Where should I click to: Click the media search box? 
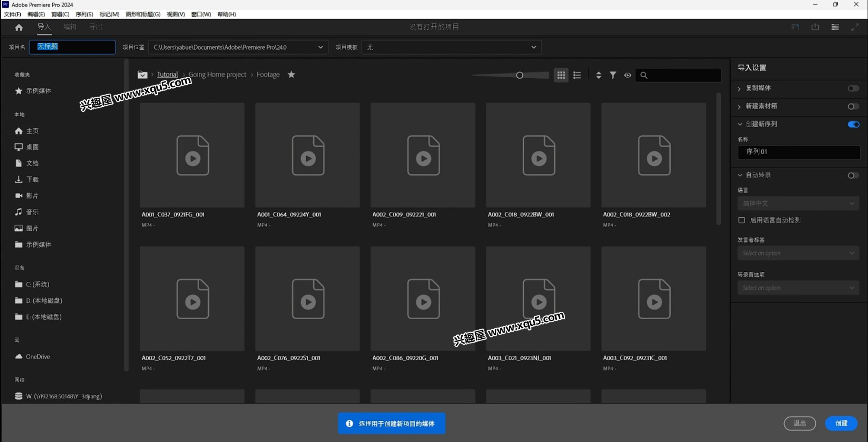click(x=678, y=75)
